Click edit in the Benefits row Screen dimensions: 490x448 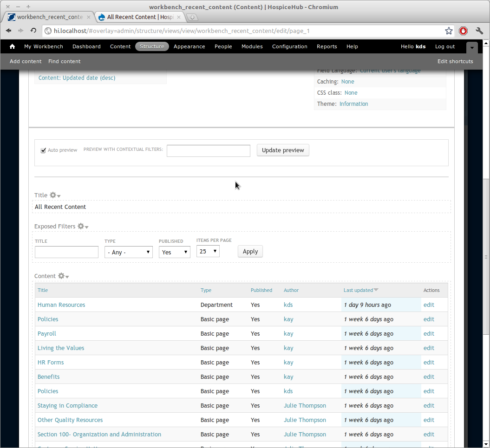(429, 377)
